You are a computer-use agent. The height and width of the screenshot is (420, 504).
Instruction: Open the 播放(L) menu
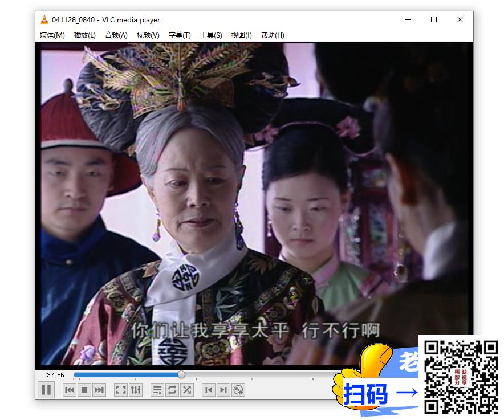[84, 35]
